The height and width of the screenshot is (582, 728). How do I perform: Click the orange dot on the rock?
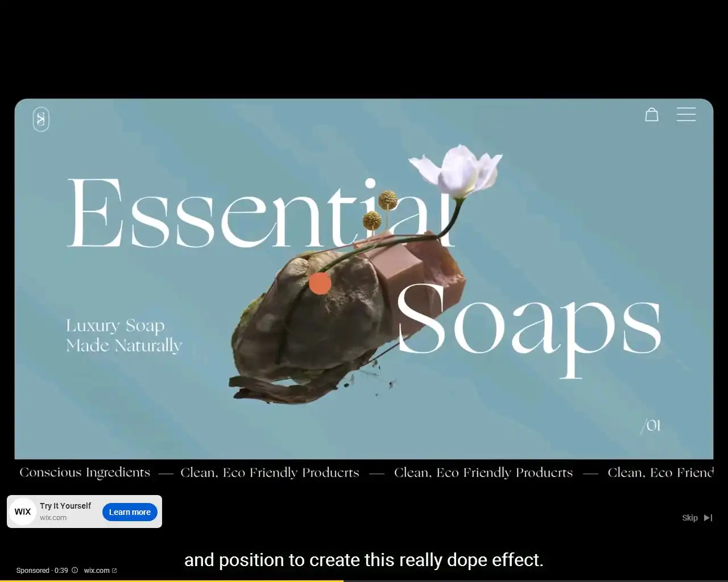pyautogui.click(x=320, y=284)
